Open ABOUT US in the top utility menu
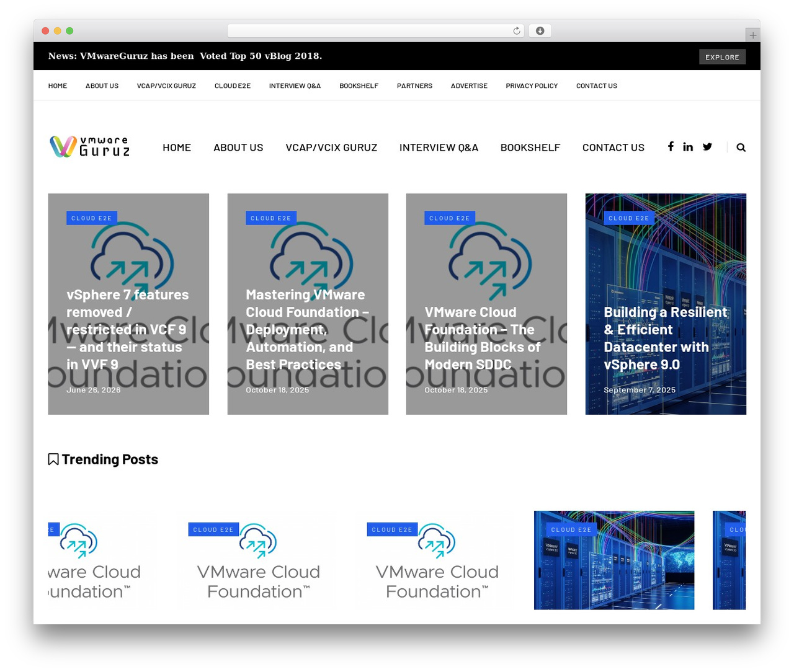This screenshot has height=672, width=794. 102,86
